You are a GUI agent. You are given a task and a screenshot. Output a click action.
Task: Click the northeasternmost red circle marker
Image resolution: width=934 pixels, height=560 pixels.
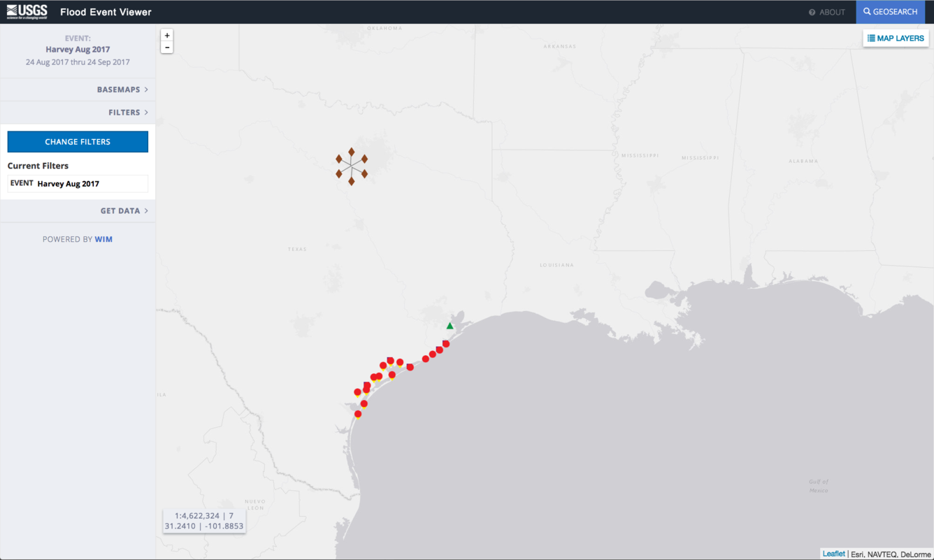point(446,343)
